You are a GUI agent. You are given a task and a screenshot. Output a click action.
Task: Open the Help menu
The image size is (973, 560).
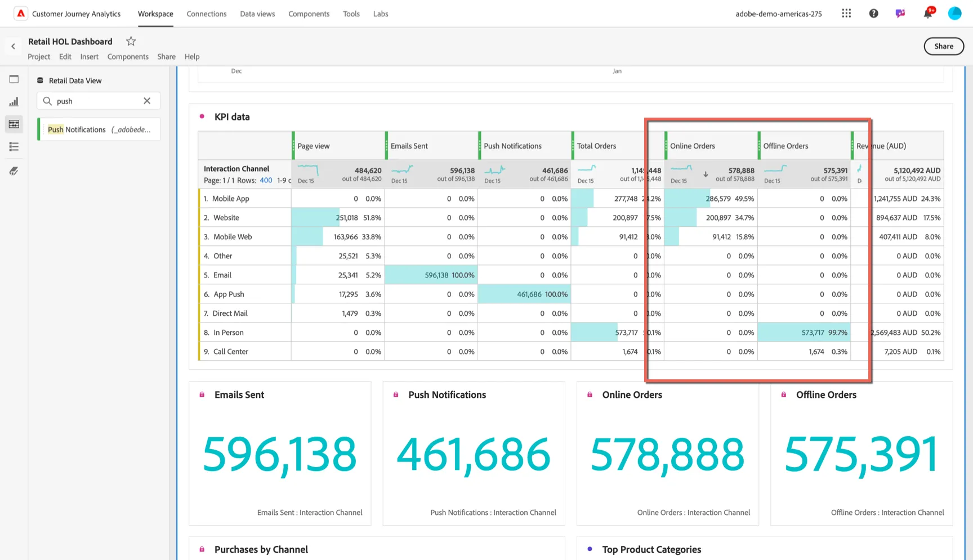coord(192,56)
